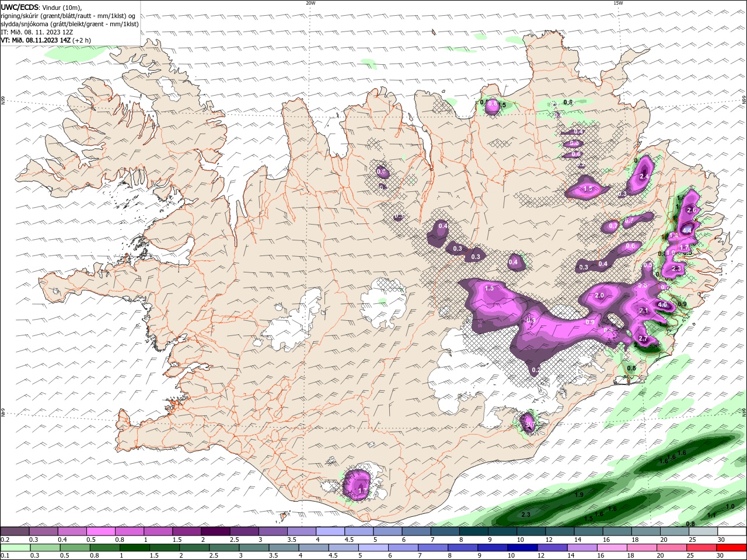The image size is (747, 560).
Task: Click the white snow legend swatch at 30
Action: click(x=732, y=531)
